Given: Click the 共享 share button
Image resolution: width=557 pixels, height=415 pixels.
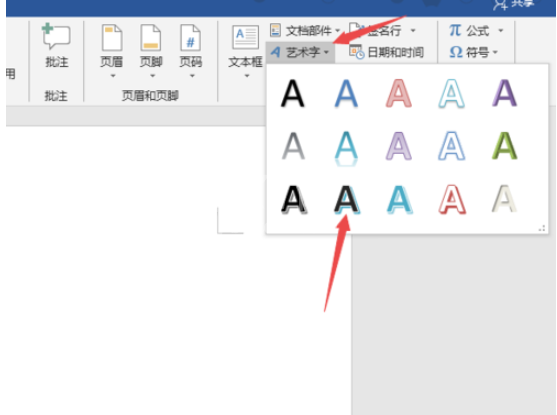Looking at the screenshot, I should (x=514, y=4).
